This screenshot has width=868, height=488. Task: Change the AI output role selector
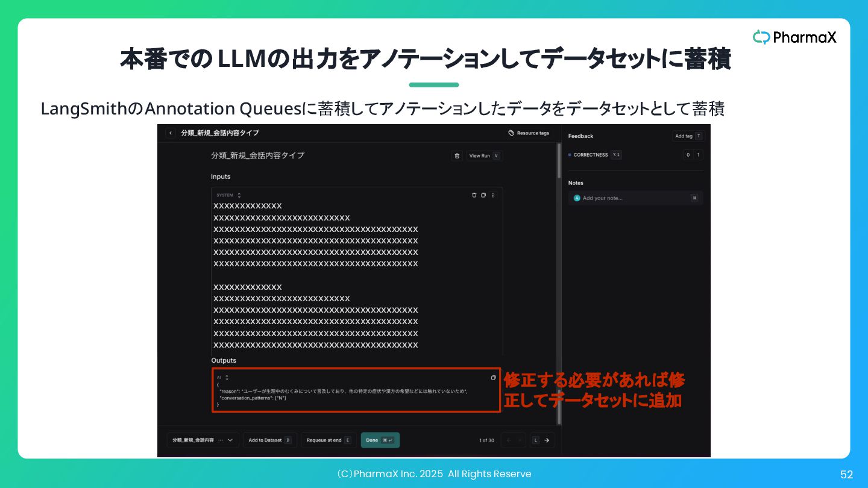pos(222,377)
